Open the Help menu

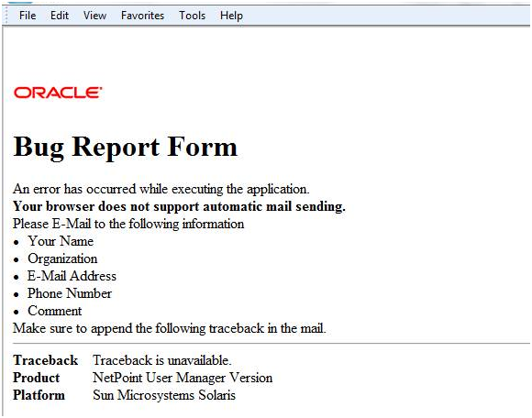click(x=231, y=16)
